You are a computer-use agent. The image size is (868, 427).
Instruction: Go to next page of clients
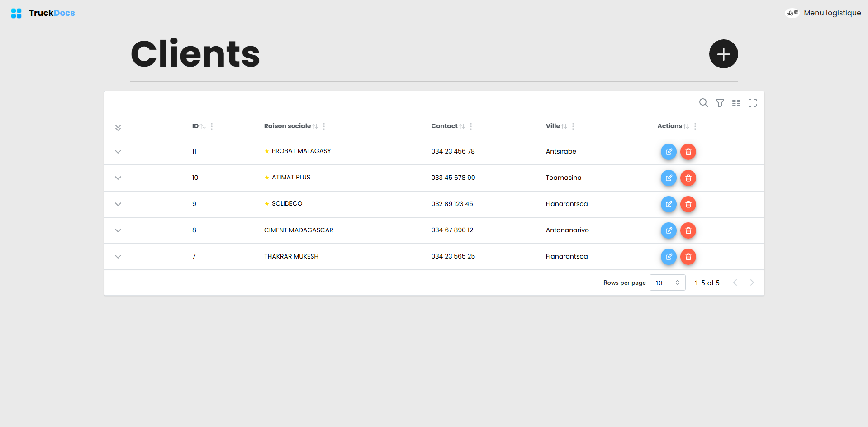pos(752,283)
